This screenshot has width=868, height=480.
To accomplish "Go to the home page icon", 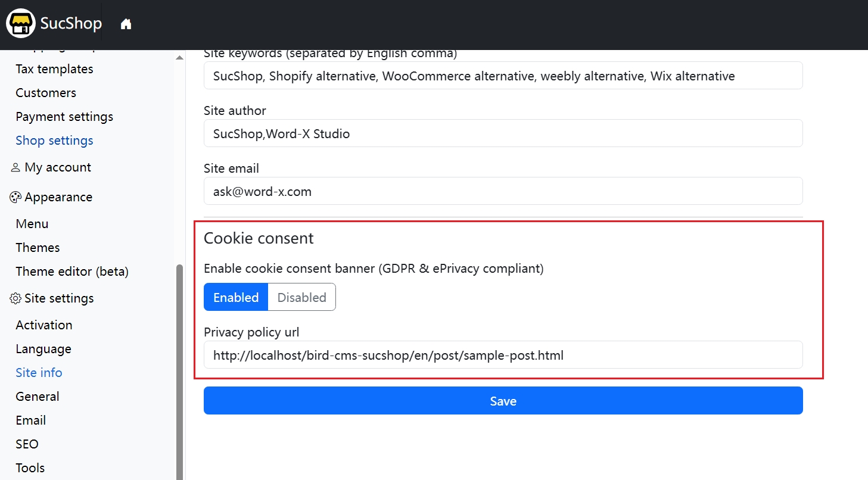I will click(126, 24).
